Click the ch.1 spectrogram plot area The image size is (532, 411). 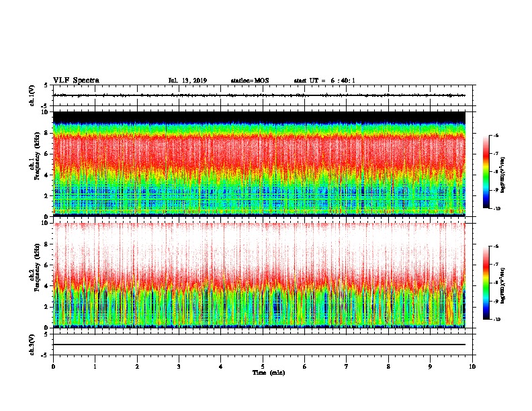click(259, 164)
